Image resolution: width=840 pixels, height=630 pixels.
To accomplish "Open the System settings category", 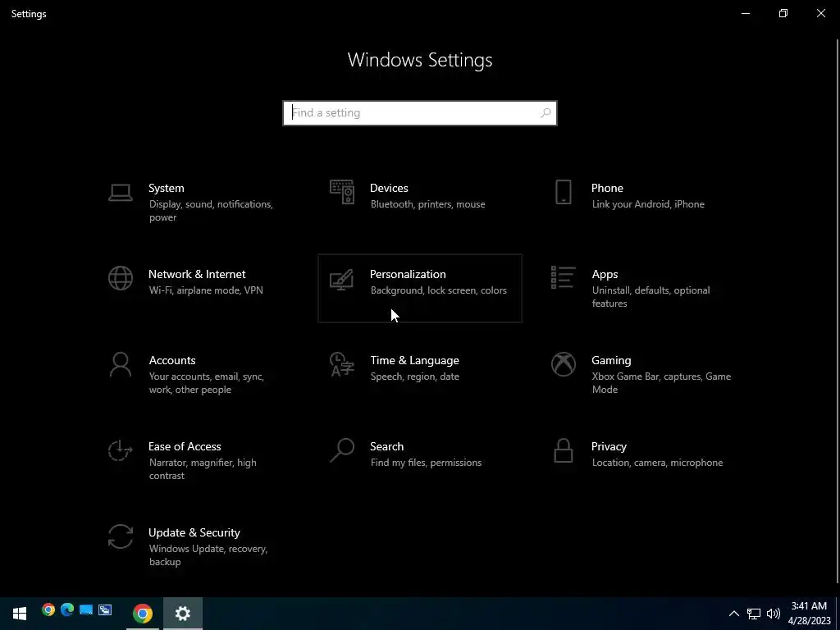I will (199, 202).
